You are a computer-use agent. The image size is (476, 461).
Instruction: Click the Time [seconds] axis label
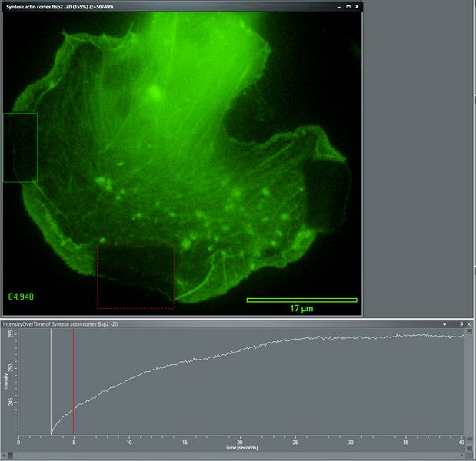[241, 448]
